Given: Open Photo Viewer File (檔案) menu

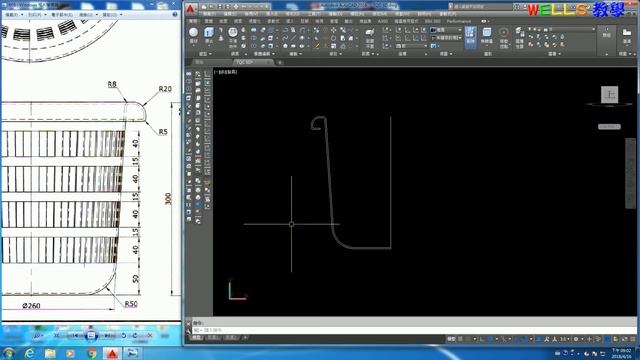Looking at the screenshot, I should click(x=13, y=15).
